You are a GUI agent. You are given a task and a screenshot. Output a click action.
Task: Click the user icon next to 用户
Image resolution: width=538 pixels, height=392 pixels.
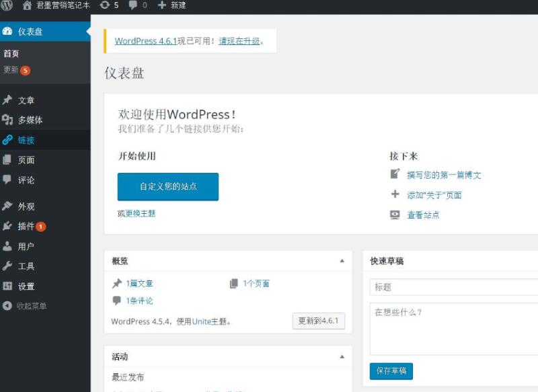[7, 246]
